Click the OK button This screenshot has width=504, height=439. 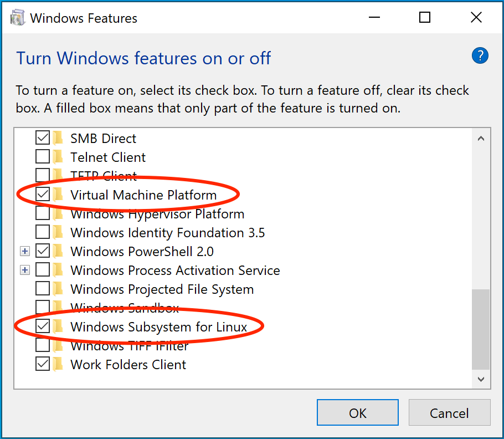pos(357,412)
